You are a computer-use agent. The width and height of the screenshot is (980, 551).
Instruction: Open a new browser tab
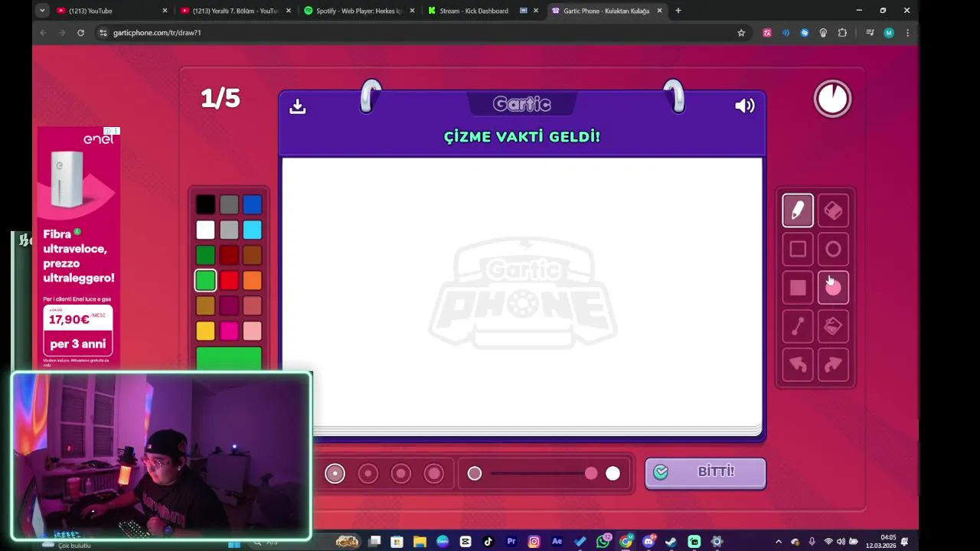click(x=678, y=11)
